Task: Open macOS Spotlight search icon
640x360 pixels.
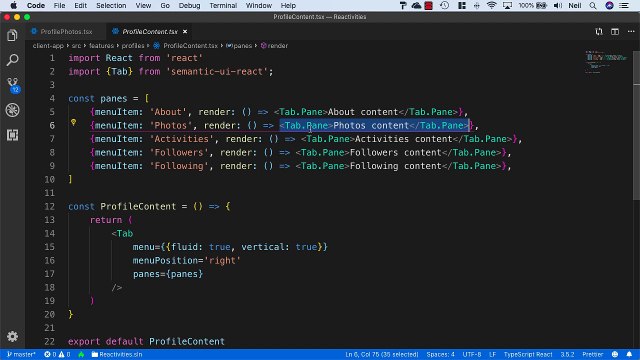Action: click(x=593, y=5)
